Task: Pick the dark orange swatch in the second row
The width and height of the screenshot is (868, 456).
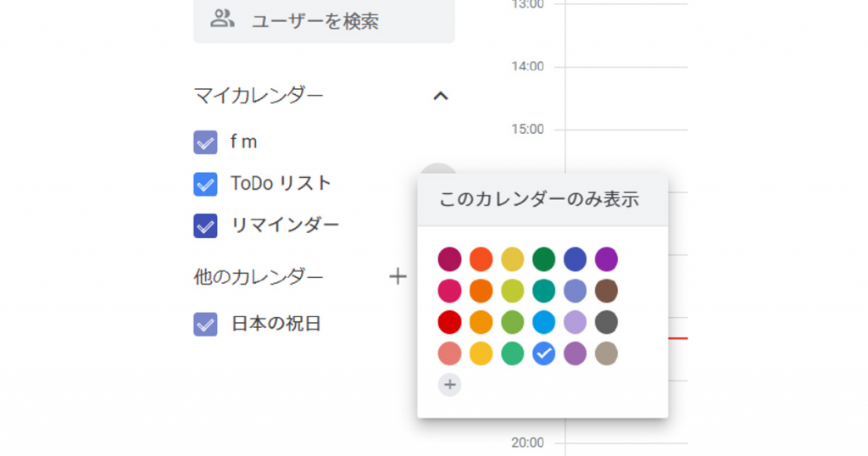Action: tap(481, 291)
